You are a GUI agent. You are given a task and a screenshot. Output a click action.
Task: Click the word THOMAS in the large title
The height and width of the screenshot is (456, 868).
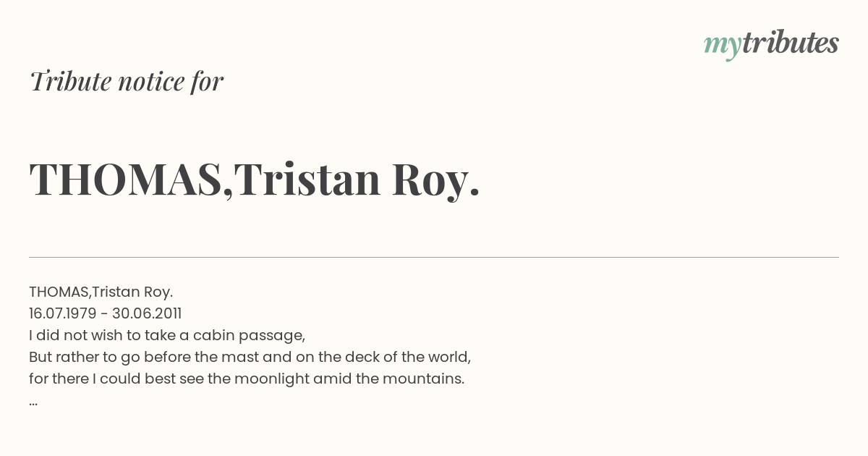tap(126, 179)
